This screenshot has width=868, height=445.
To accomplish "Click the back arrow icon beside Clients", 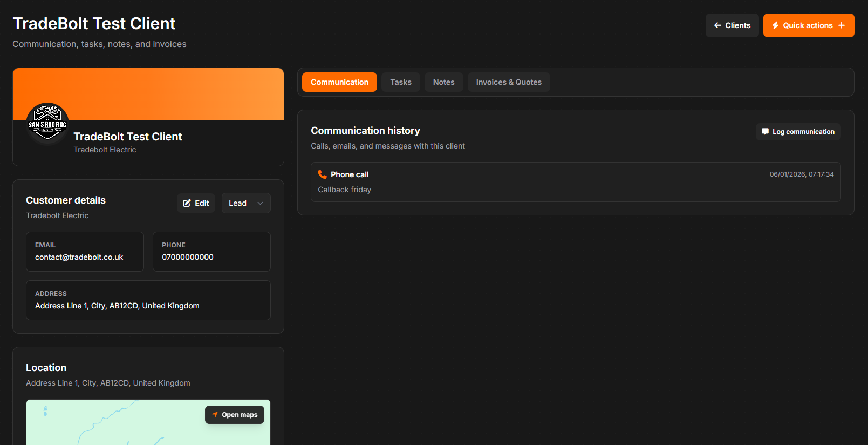I will [x=717, y=25].
